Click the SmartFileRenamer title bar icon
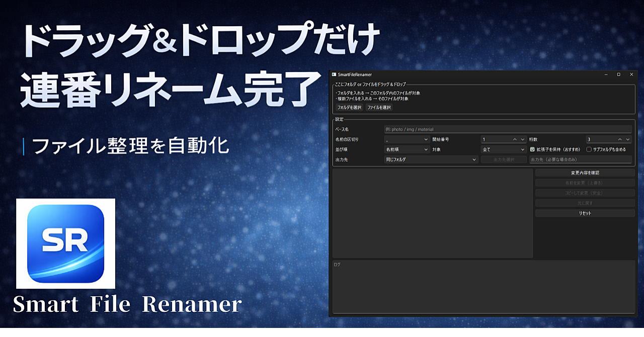 [x=335, y=73]
